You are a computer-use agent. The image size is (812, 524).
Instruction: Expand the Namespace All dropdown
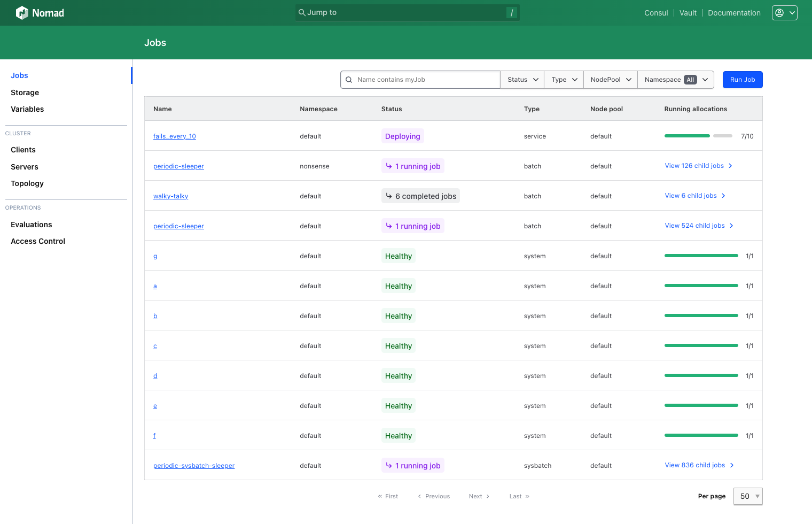tap(676, 80)
